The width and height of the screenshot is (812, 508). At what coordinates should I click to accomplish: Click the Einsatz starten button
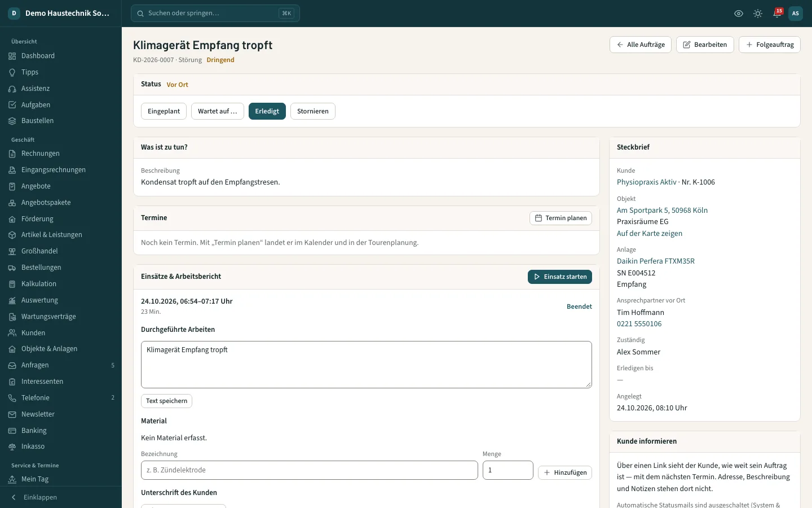click(x=560, y=277)
